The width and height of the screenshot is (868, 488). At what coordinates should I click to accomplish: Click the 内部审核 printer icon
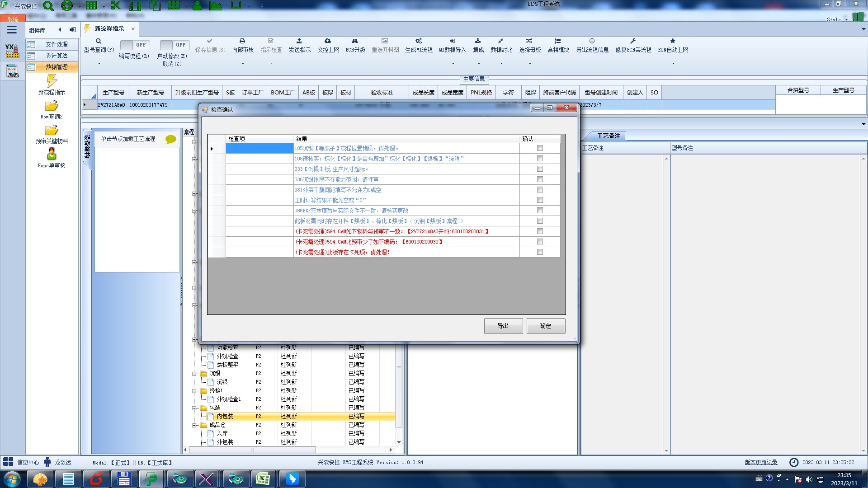242,41
